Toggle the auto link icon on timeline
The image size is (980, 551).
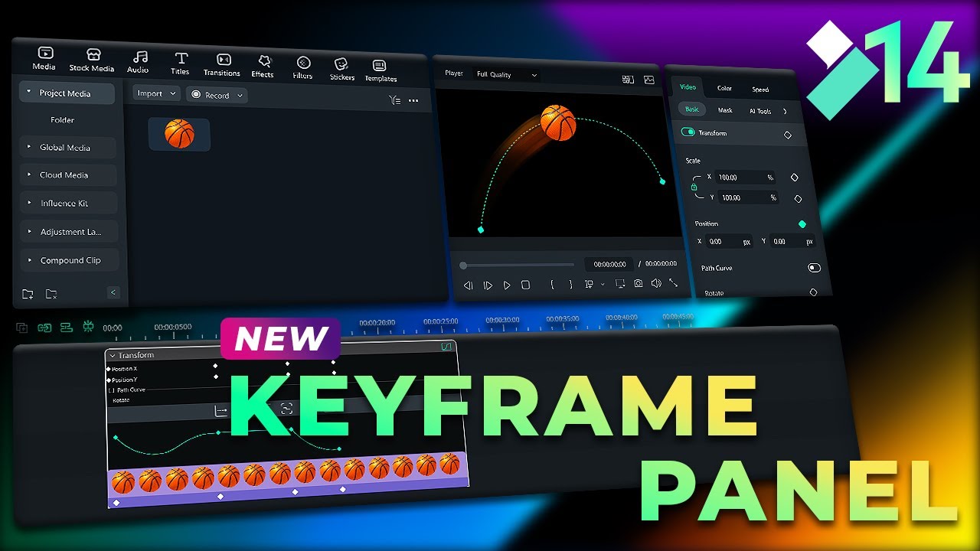(44, 328)
